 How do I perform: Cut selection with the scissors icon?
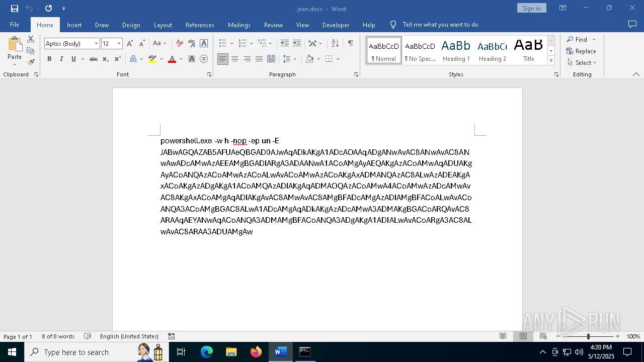tap(31, 39)
